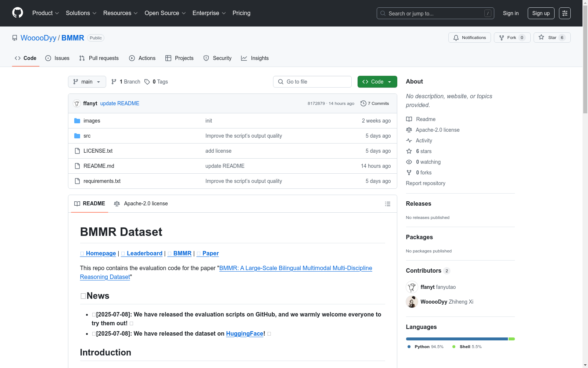The image size is (588, 368).
Task: Expand the Open Source menu
Action: (x=165, y=13)
